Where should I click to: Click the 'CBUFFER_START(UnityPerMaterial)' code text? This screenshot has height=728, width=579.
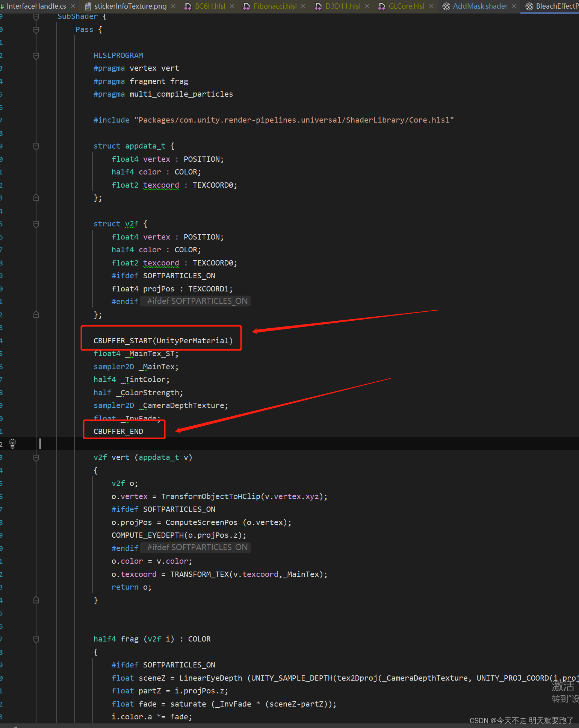163,341
